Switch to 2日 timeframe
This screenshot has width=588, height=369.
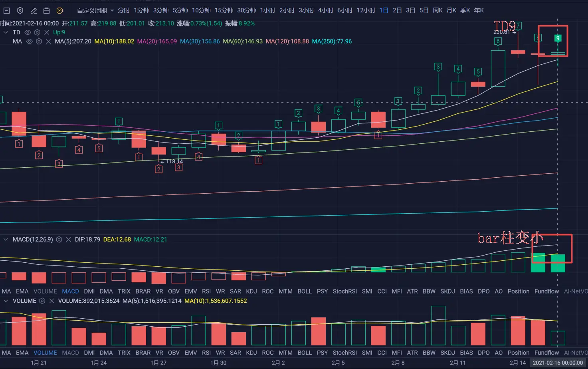(x=397, y=10)
